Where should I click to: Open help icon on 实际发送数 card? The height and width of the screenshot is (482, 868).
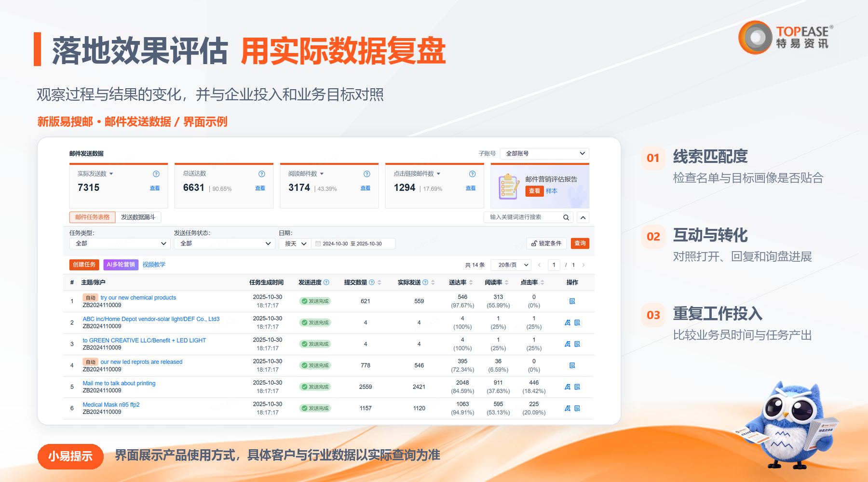pos(156,174)
